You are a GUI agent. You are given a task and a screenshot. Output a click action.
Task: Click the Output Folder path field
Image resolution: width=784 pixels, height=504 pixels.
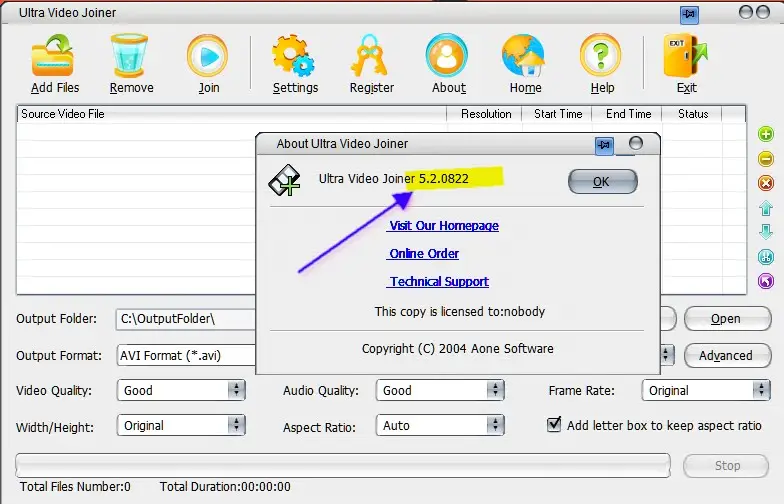pyautogui.click(x=186, y=319)
